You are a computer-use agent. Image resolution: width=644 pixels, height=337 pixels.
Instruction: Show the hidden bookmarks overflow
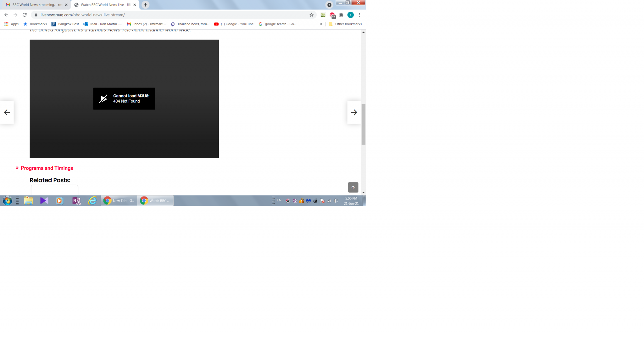(321, 24)
